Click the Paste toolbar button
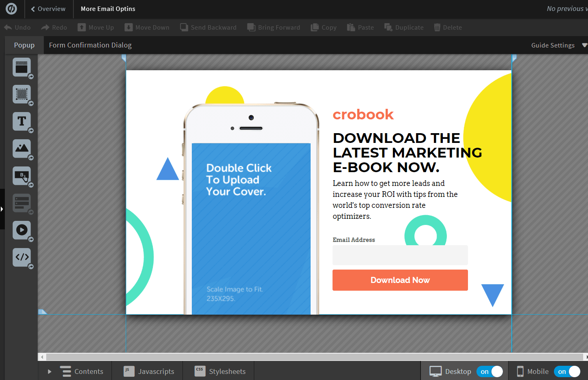This screenshot has height=380, width=588. (361, 27)
